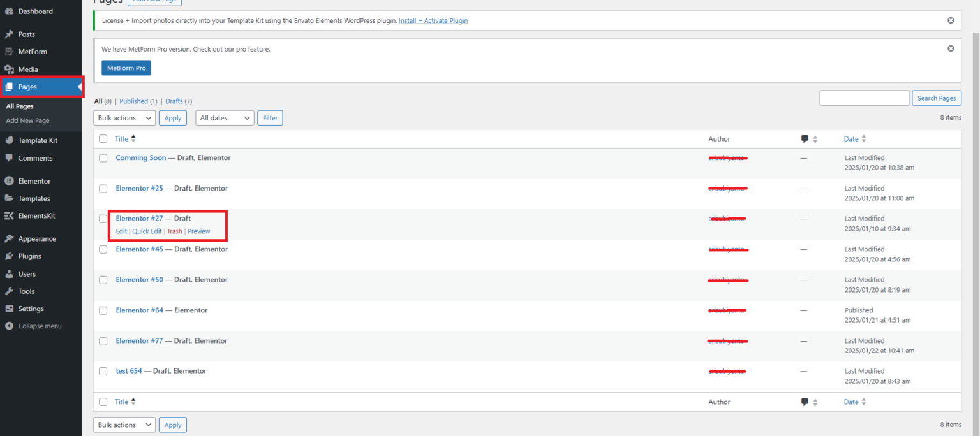The image size is (980, 436).
Task: Open the bottom Bulk actions dropdown
Action: pyautogui.click(x=124, y=425)
